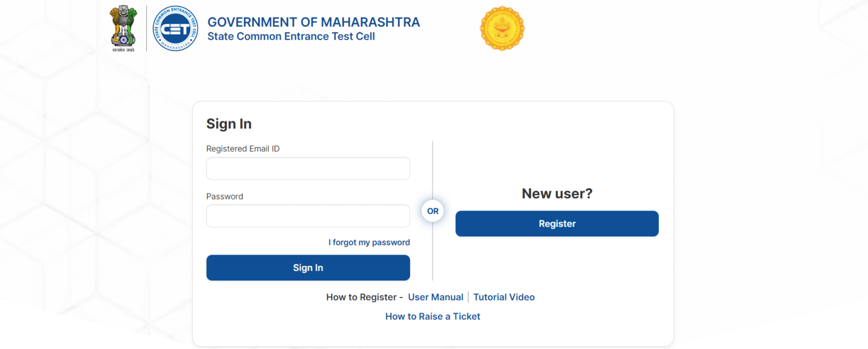Screen dimensions: 868x349
Task: Open How to Raise a Ticket
Action: tap(432, 316)
